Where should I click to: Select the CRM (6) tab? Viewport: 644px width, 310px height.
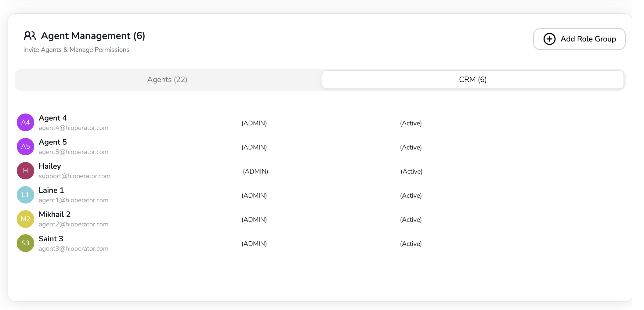472,80
